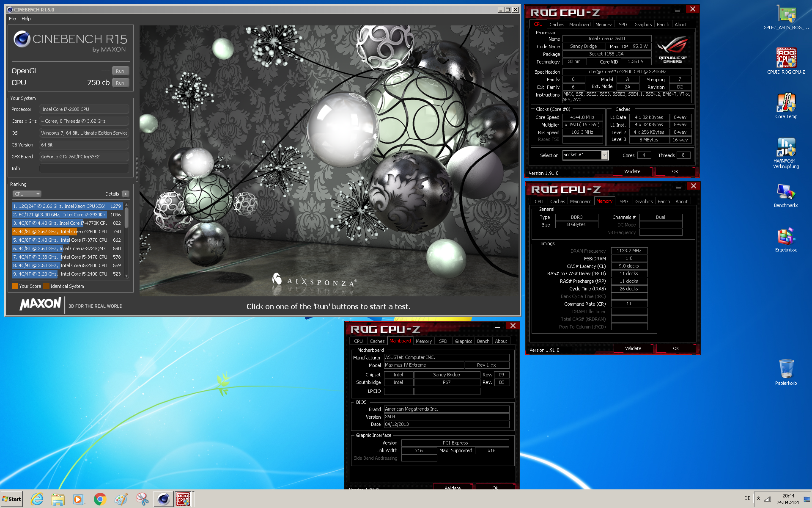The width and height of the screenshot is (812, 508).
Task: Launch Internet Explorer from taskbar
Action: click(37, 499)
